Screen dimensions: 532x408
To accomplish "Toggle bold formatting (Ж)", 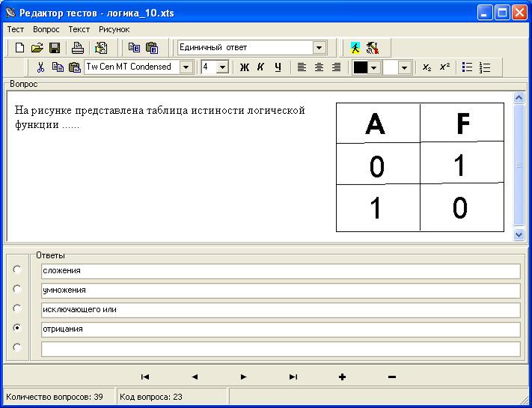I will [244, 67].
